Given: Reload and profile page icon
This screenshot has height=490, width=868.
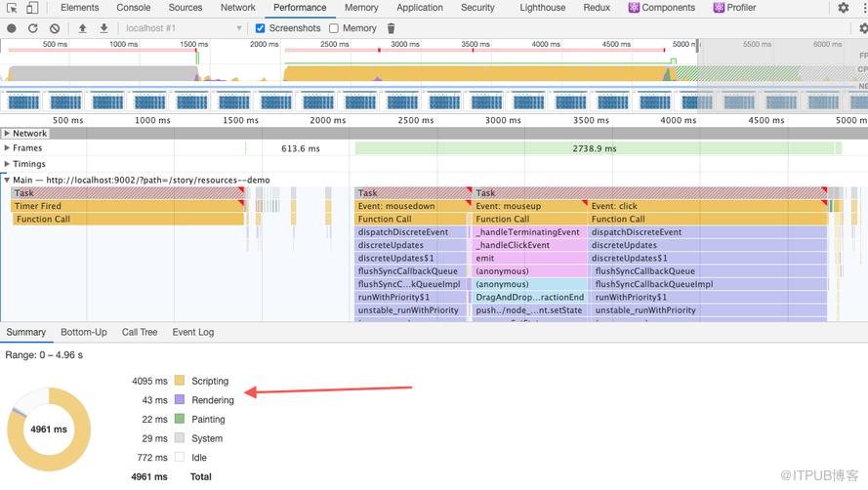Looking at the screenshot, I should 32,28.
